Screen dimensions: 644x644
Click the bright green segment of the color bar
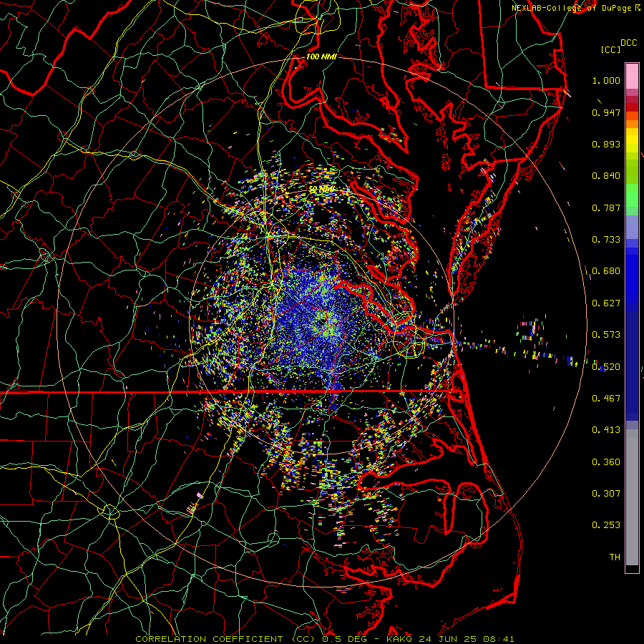pos(632,195)
